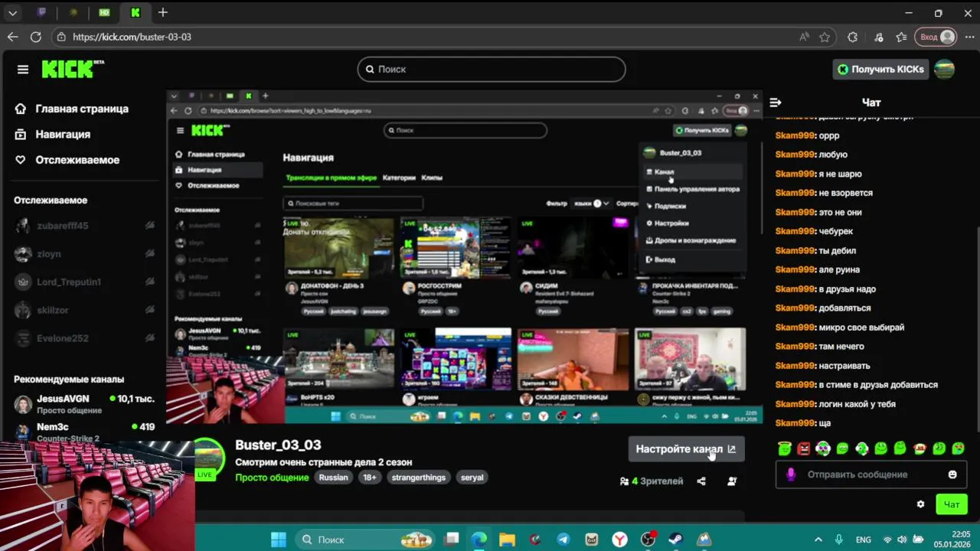Open Lord_Treputin1 followed channel
980x551 pixels.
click(85, 282)
